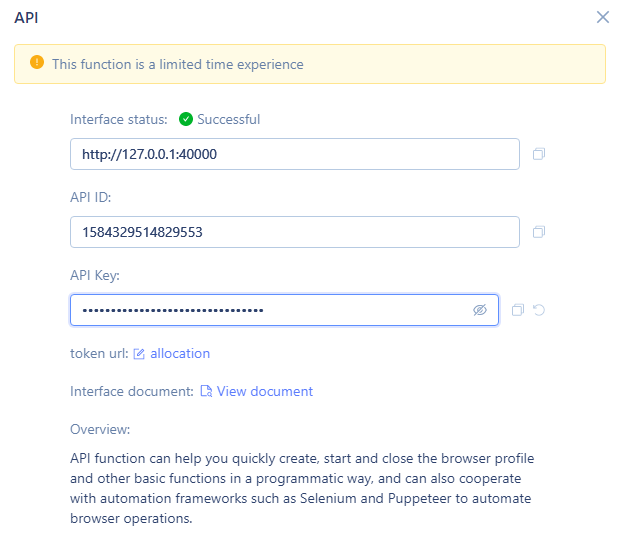Image resolution: width=623 pixels, height=543 pixels.
Task: Click the Overview description paragraph
Action: click(302, 488)
